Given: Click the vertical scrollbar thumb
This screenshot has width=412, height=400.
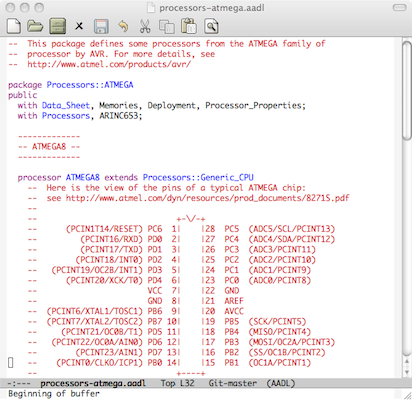Looking at the screenshot, I should pos(407,90).
